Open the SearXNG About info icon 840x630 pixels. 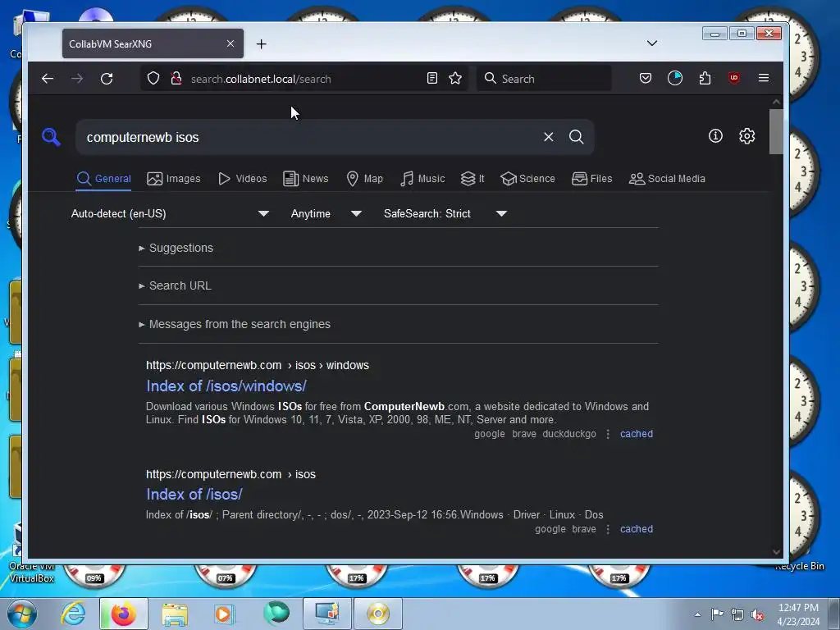click(715, 136)
